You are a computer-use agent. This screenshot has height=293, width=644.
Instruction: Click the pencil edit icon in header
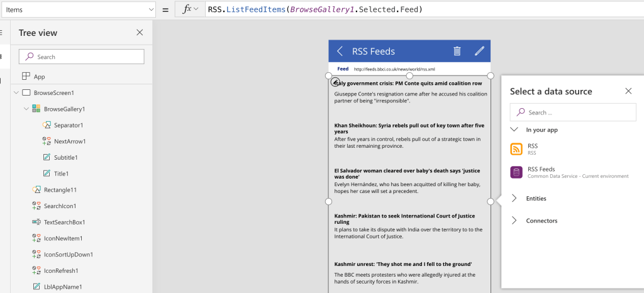[x=480, y=51]
